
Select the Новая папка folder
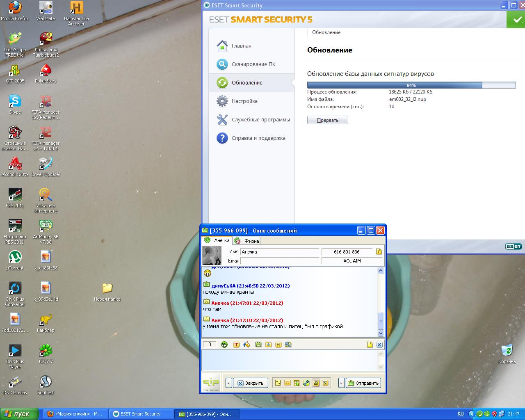(107, 292)
